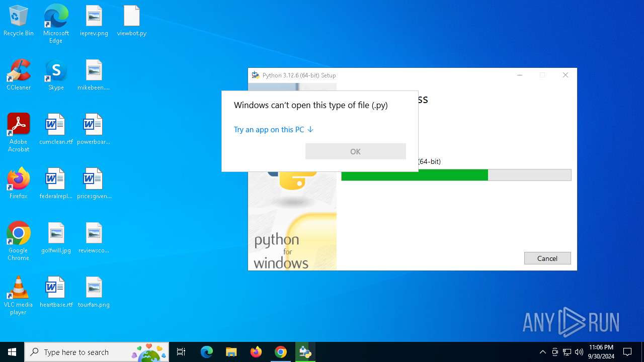Open the volume control tray icon
Viewport: 644px width, 362px height.
[579, 352]
